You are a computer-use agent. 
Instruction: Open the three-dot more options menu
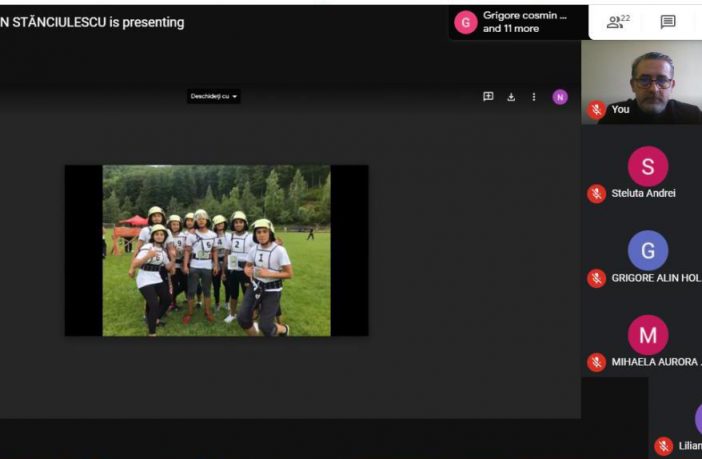[534, 97]
